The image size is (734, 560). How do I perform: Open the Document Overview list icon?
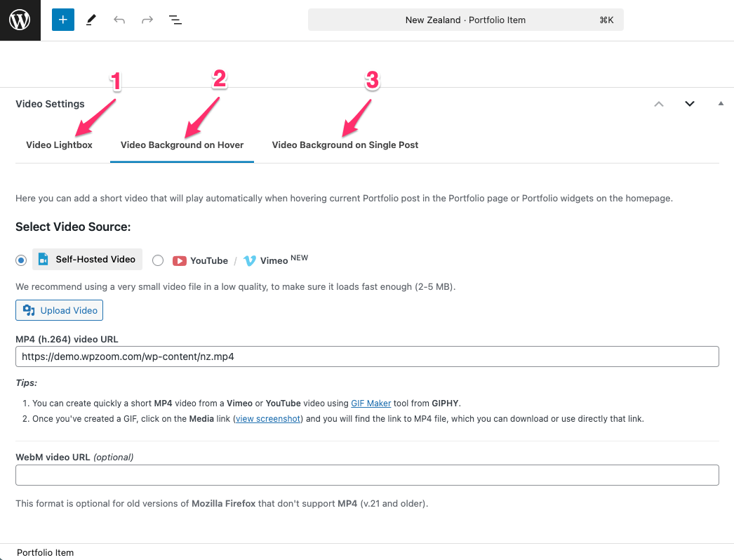(x=175, y=20)
